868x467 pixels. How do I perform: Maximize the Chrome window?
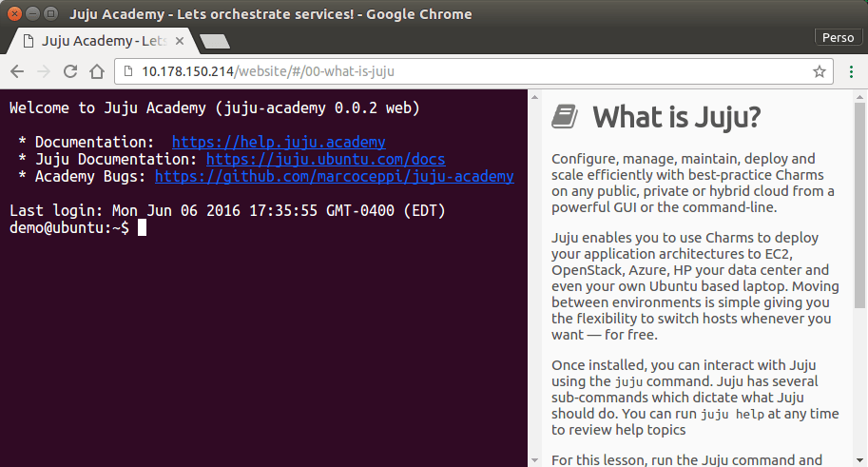point(49,14)
